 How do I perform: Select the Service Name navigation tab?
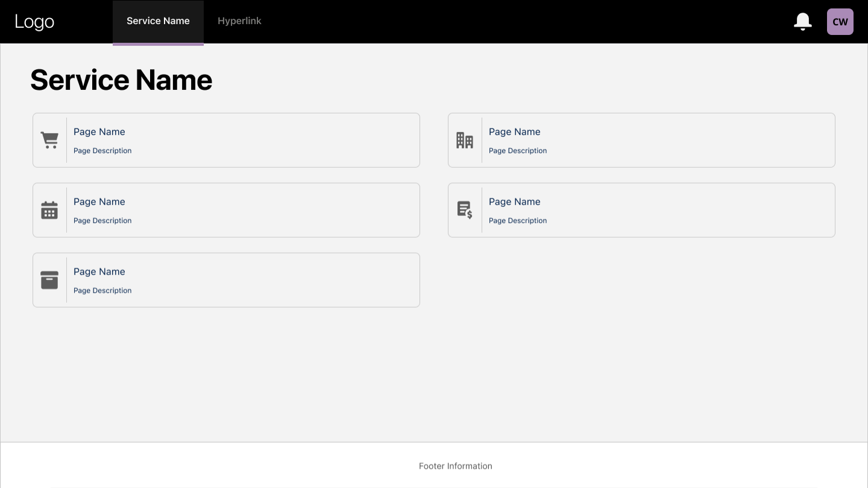point(158,22)
